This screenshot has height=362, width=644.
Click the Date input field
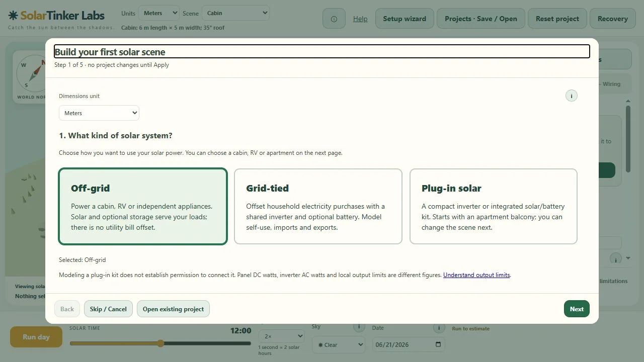point(409,344)
